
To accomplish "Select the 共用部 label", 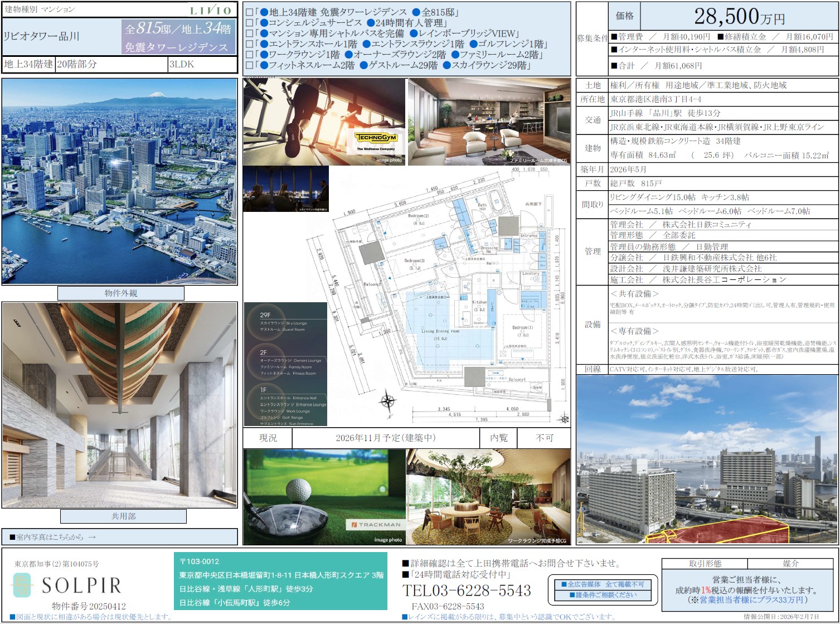I will [x=123, y=516].
